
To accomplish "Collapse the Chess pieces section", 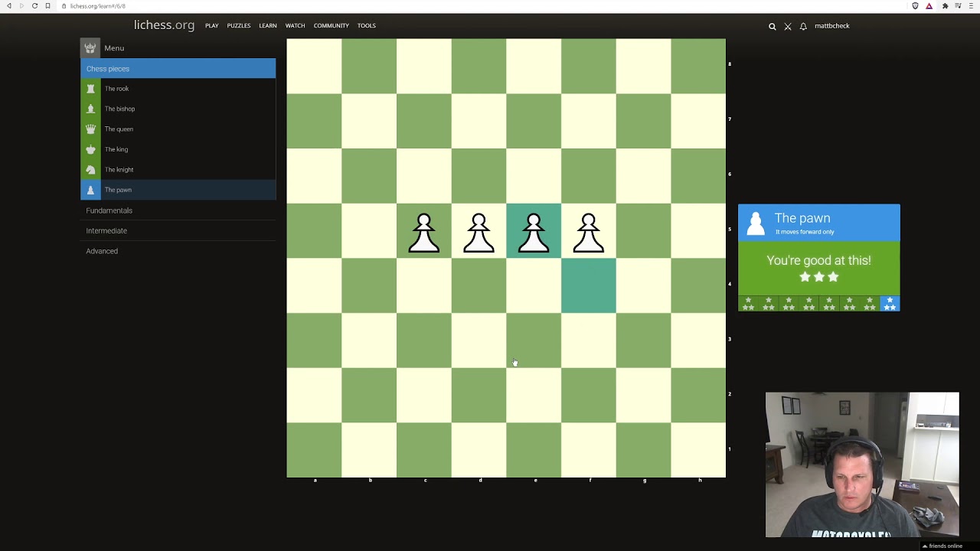I will pyautogui.click(x=178, y=69).
